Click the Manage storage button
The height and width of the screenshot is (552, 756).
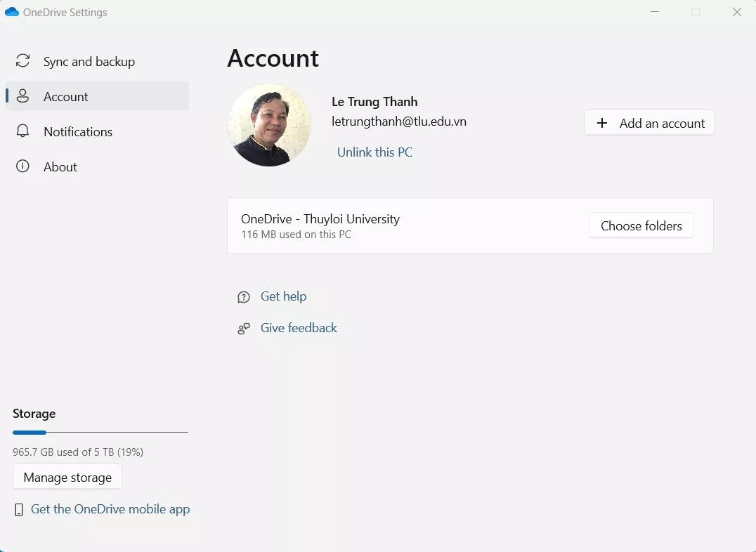pyautogui.click(x=67, y=478)
